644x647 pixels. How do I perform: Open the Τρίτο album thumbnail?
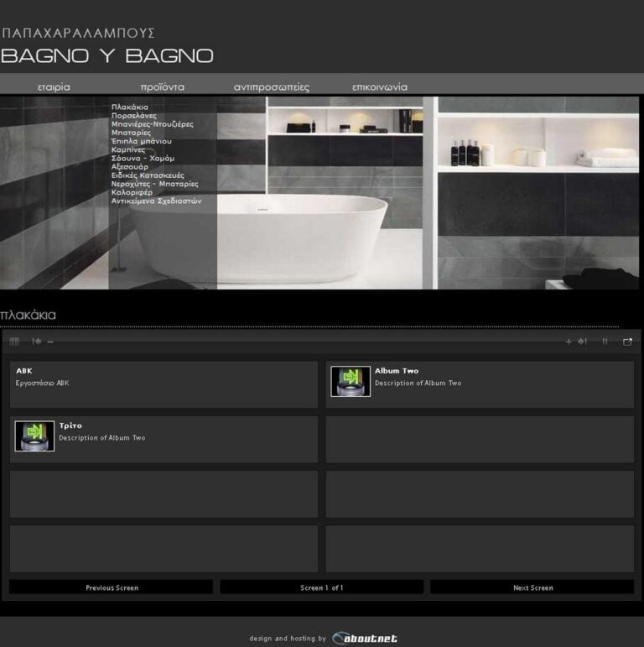tap(34, 436)
